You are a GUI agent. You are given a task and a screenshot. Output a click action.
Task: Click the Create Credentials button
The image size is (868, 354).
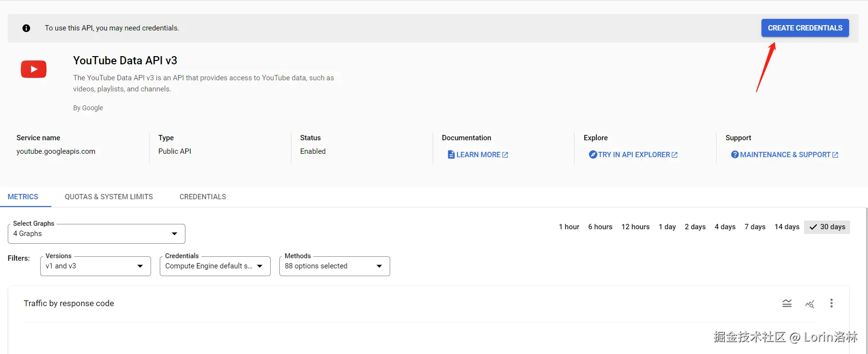click(x=805, y=28)
